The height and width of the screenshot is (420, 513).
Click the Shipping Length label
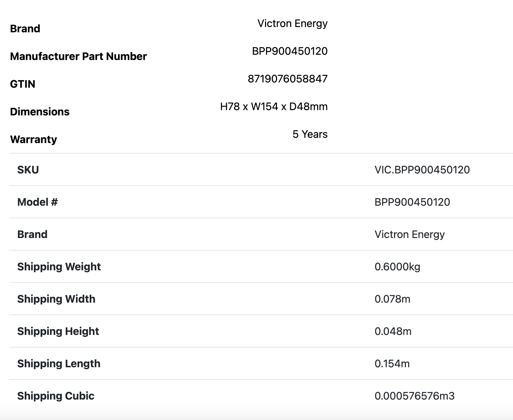tap(59, 364)
